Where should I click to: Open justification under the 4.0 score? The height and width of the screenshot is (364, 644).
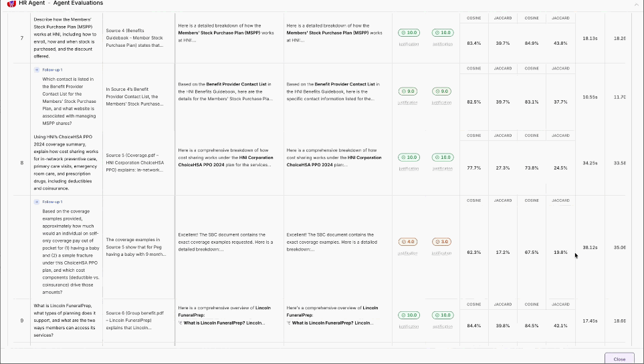[x=407, y=253]
